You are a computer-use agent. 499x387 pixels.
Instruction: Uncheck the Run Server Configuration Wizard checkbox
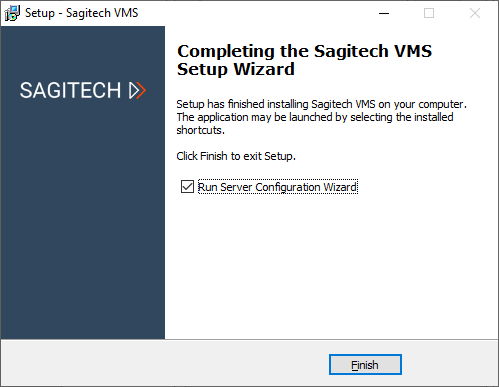(187, 187)
